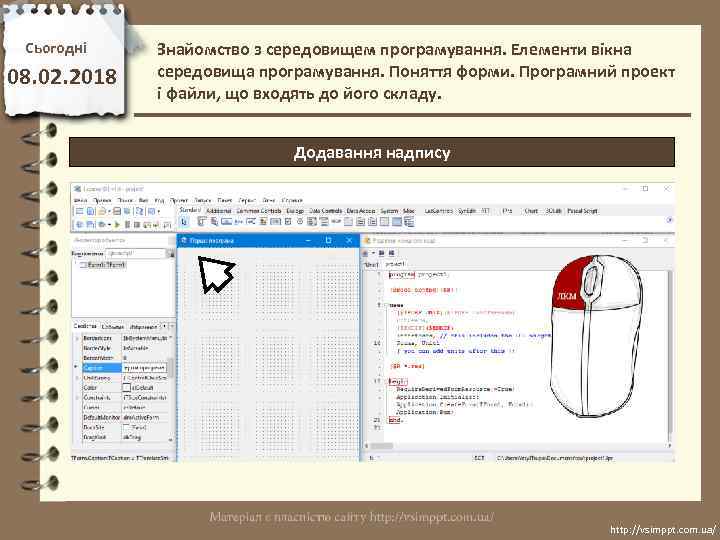This screenshot has width=720, height=540.
Task: Select the TActionList component icon
Action: coord(409,221)
